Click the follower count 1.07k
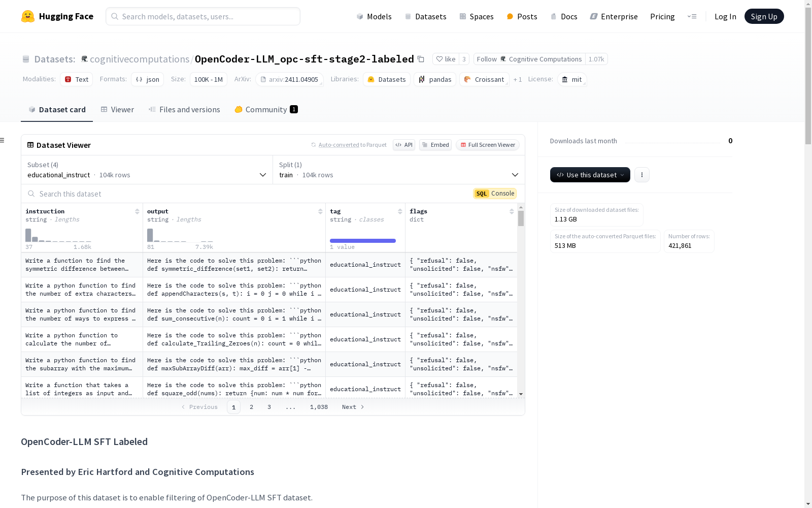Image resolution: width=812 pixels, height=508 pixels. coord(596,59)
